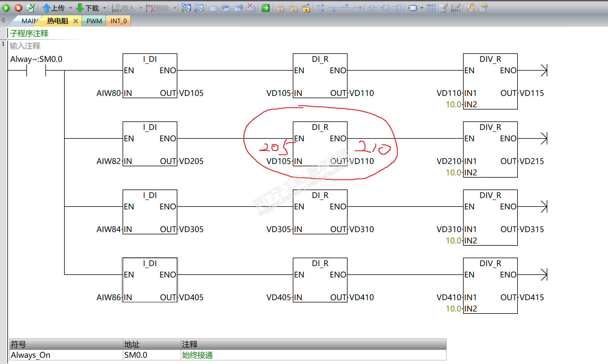Toggle the symbol information table icon
The height and width of the screenshot is (364, 608).
[431, 8]
